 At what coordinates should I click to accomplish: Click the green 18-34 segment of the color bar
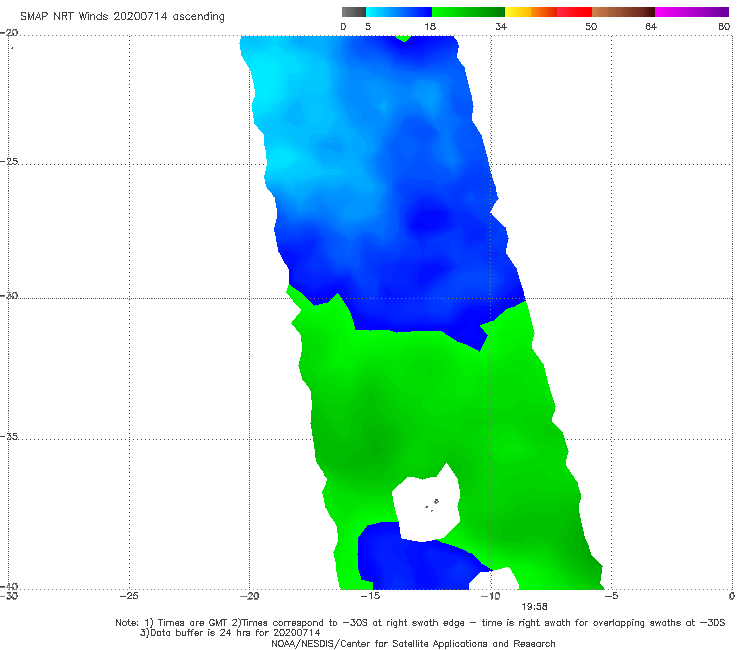tap(468, 12)
